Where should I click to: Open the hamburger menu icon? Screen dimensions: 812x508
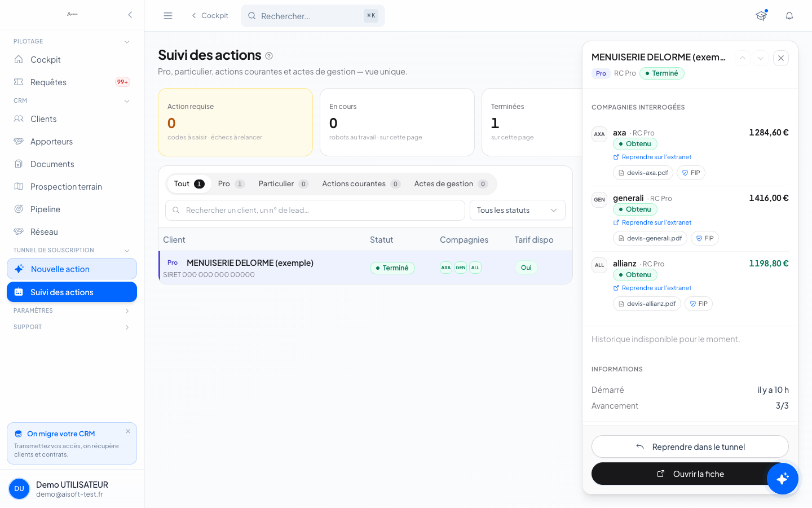coord(168,16)
